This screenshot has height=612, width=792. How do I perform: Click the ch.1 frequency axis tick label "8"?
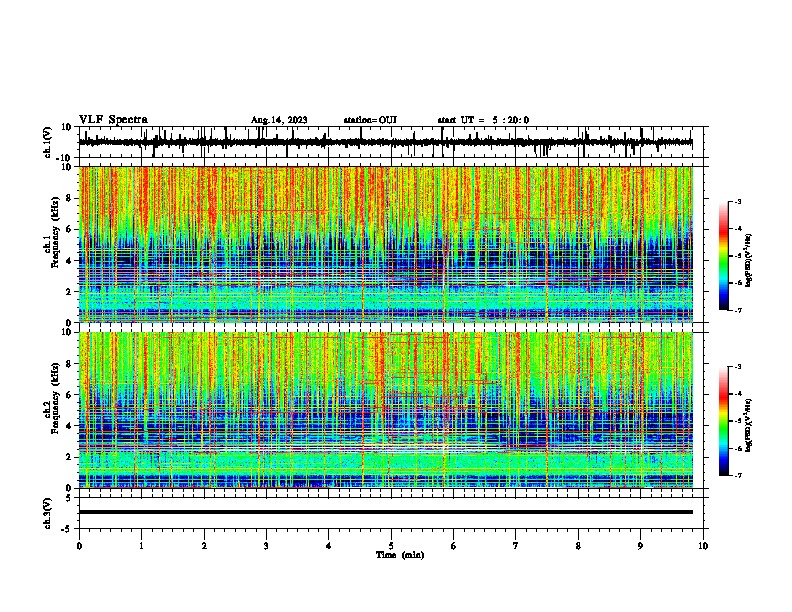70,198
